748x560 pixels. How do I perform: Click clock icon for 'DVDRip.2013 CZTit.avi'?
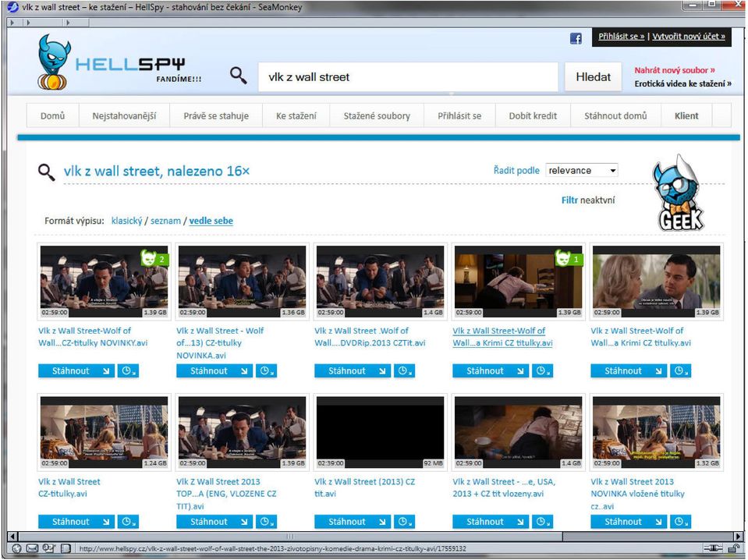click(x=404, y=370)
